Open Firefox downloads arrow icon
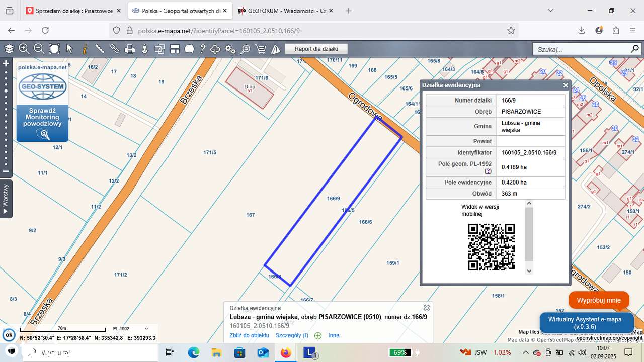The image size is (644, 362). click(x=582, y=30)
